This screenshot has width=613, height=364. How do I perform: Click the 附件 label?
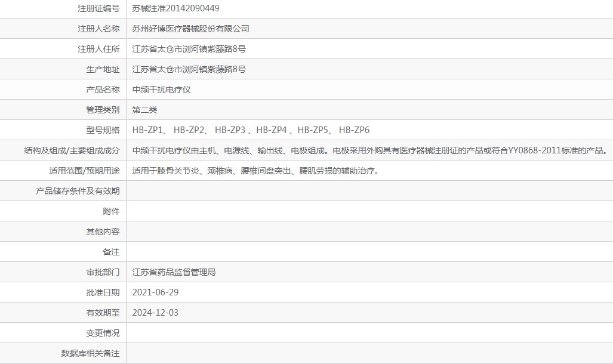[x=111, y=211]
